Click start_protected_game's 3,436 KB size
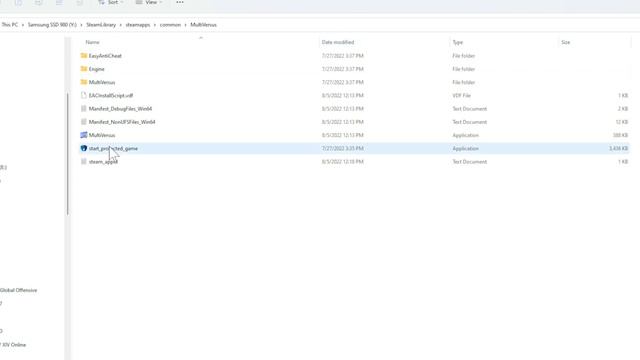The height and width of the screenshot is (360, 640). (618, 148)
